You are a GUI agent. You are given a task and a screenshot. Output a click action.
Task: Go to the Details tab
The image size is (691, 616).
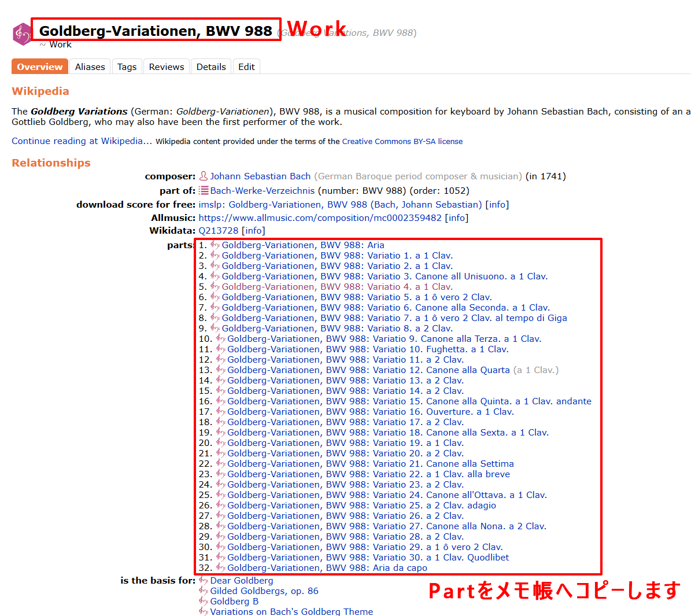(211, 67)
